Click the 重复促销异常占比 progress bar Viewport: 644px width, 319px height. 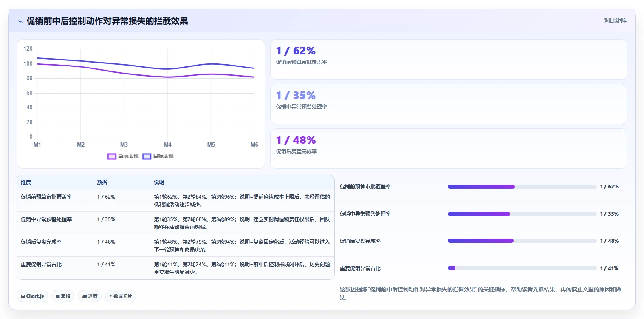tap(522, 268)
